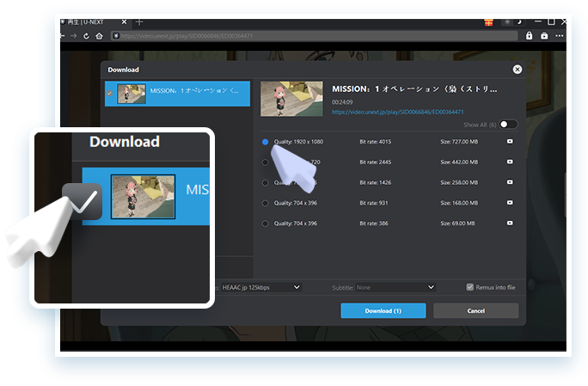Reload the page with refresh icon
The width and height of the screenshot is (588, 386).
tap(86, 36)
